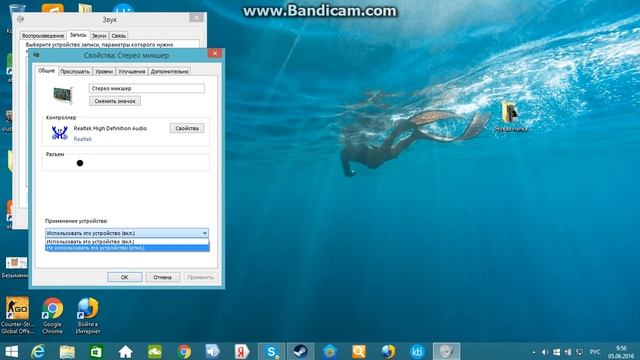This screenshot has width=640, height=360.
Task: Click the gray disc taskbar icon
Action: pyautogui.click(x=447, y=352)
